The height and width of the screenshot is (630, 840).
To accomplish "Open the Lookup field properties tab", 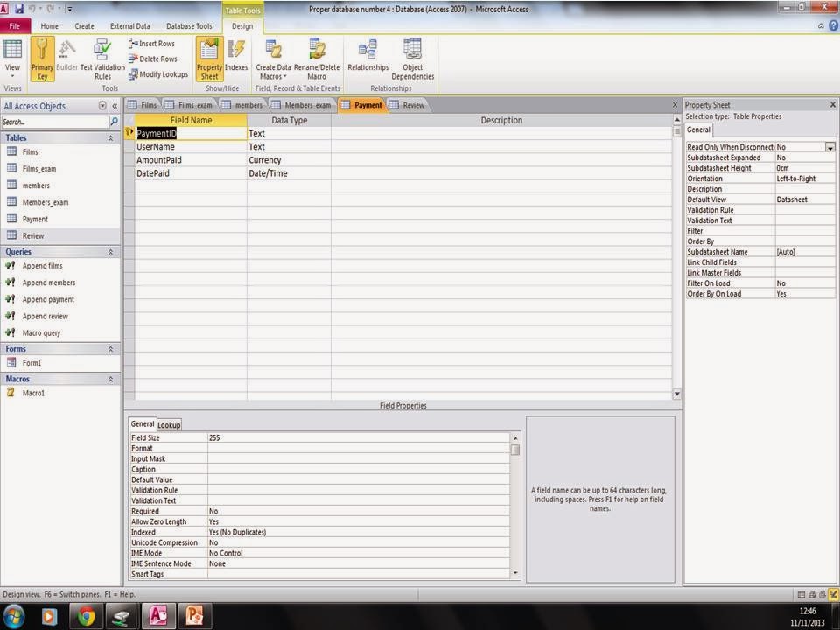I will (x=169, y=425).
